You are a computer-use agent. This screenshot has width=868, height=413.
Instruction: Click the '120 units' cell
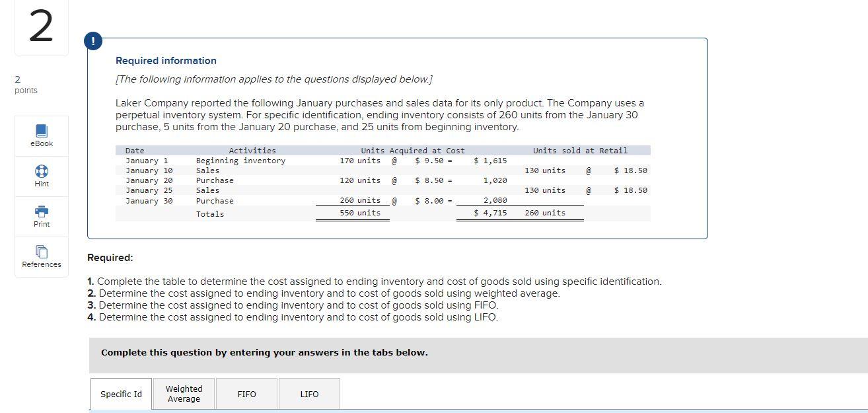click(x=360, y=180)
